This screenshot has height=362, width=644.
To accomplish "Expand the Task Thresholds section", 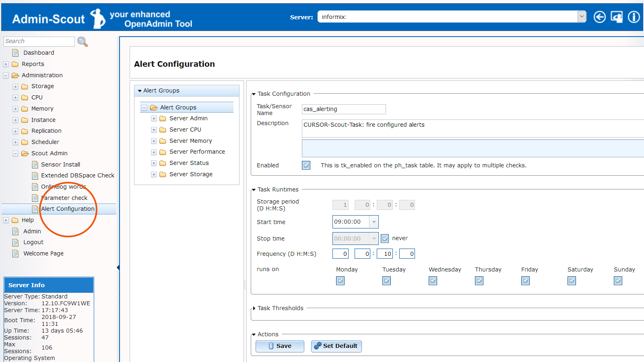I will tap(254, 309).
